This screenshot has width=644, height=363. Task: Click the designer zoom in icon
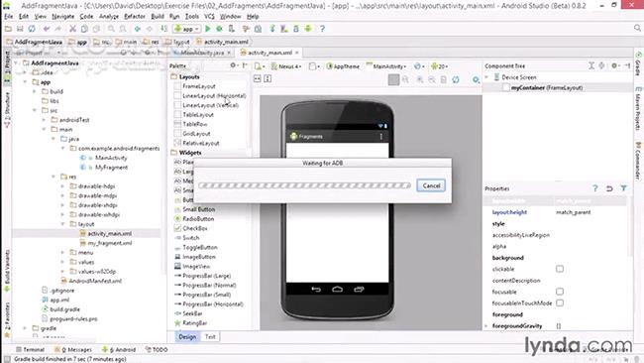[420, 79]
